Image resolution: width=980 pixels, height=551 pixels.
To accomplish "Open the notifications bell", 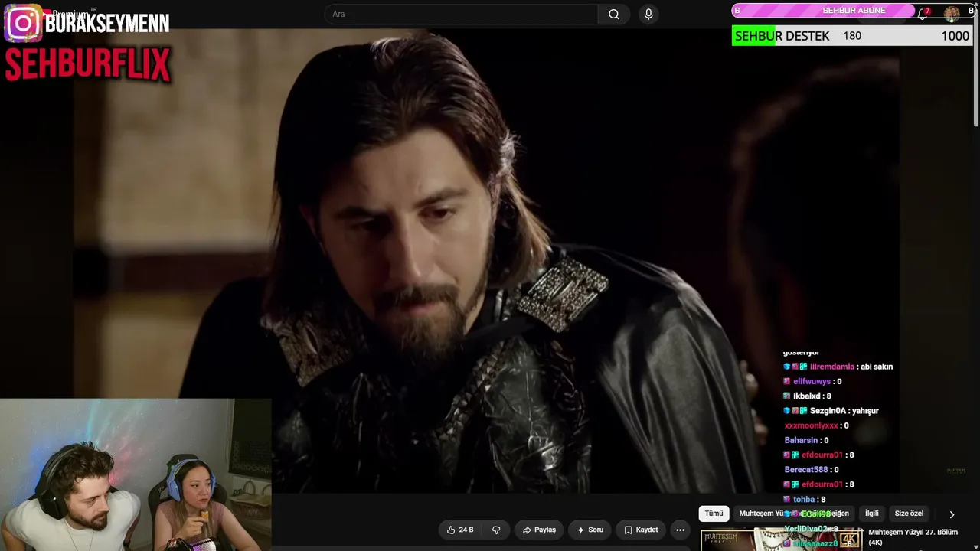I will (x=924, y=13).
